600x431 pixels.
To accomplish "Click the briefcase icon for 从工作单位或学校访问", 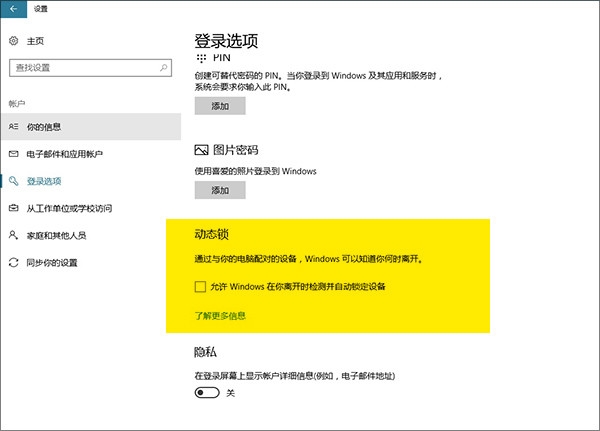I will tap(13, 208).
